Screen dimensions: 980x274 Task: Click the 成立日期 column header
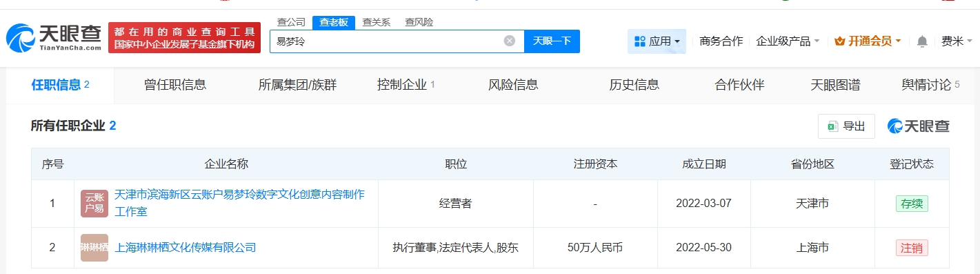point(703,164)
